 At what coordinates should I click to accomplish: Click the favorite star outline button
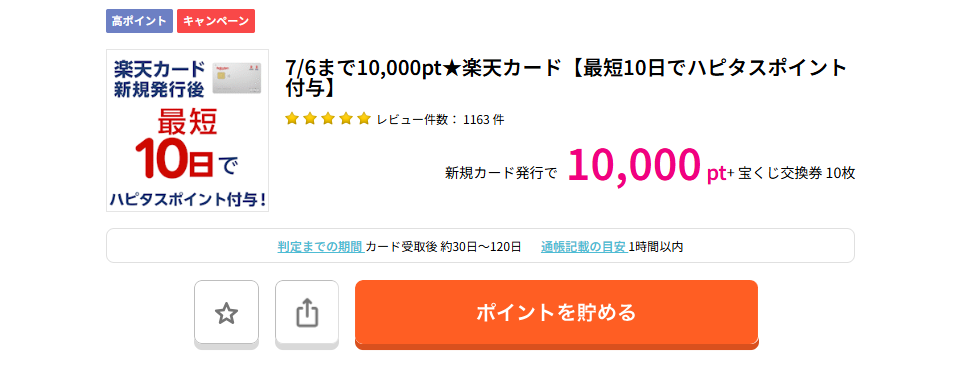226,313
